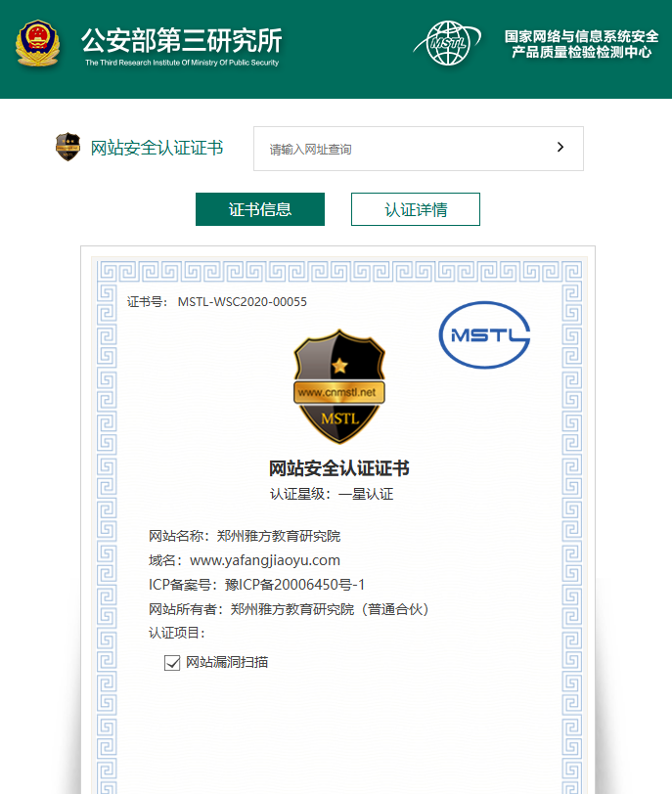Viewport: 672px width, 794px height.
Task: Click the small shield badge beside 网站安全认证证书
Action: coord(67,148)
